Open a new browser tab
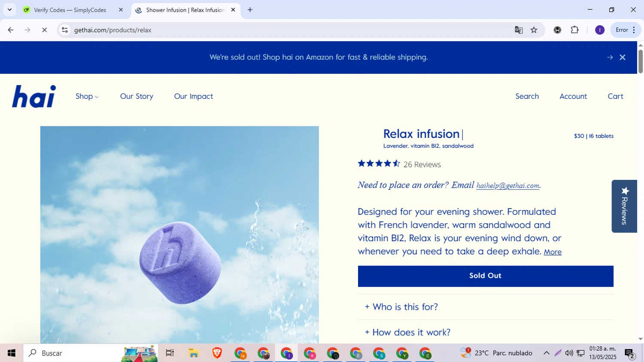Image resolution: width=644 pixels, height=362 pixels. click(x=250, y=10)
